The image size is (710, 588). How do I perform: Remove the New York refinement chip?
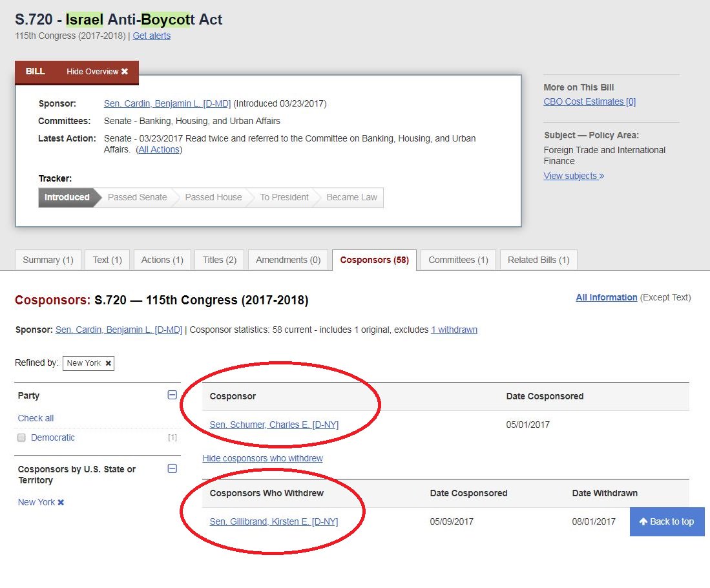coord(109,363)
